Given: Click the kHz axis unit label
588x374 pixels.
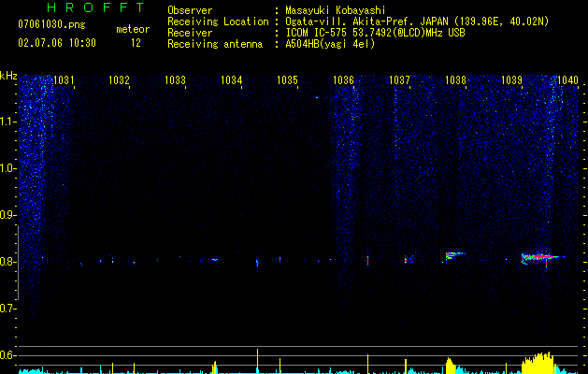Looking at the screenshot, I should point(8,76).
